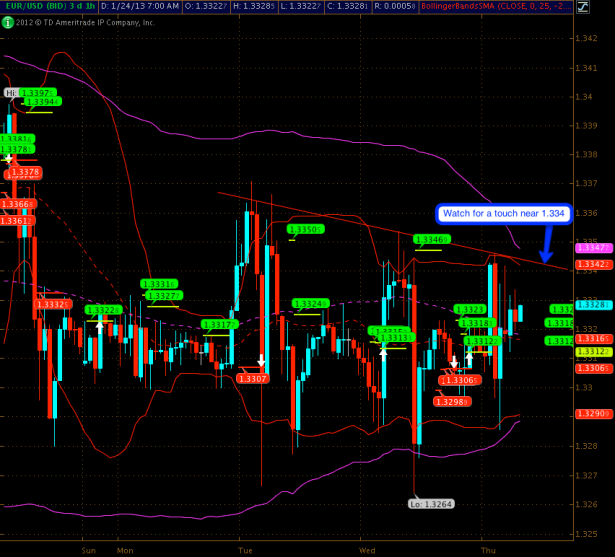The image size is (615, 557).
Task: Click the date field D: 1/24/13 7:00 AM
Action: pyautogui.click(x=140, y=6)
